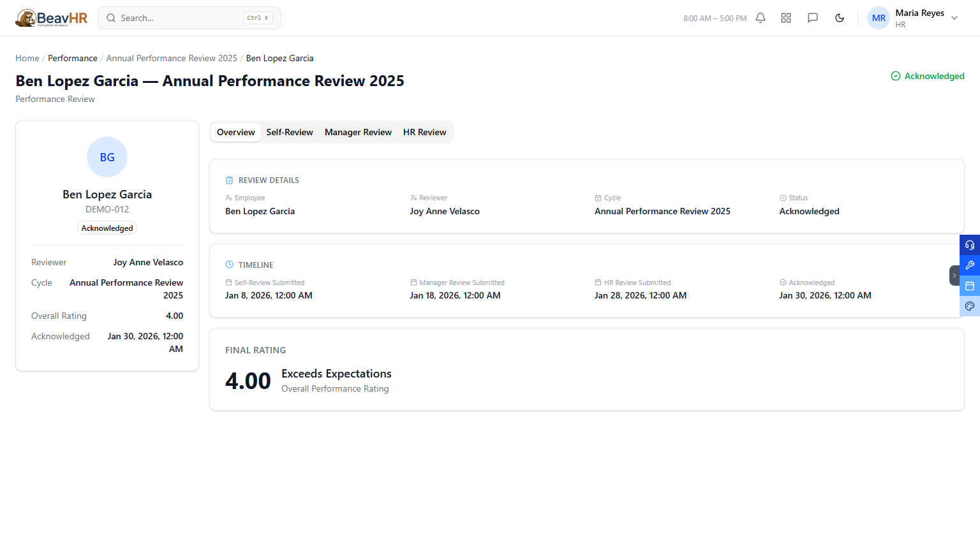This screenshot has height=551, width=980.
Task: Click the Ctrl K shortcut badge
Action: 258,18
